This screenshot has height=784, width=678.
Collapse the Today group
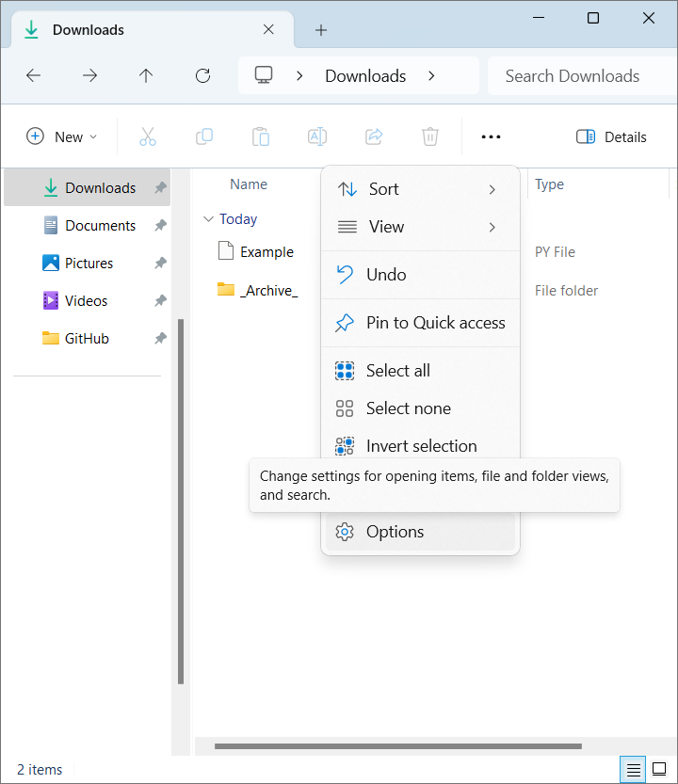pyautogui.click(x=208, y=219)
